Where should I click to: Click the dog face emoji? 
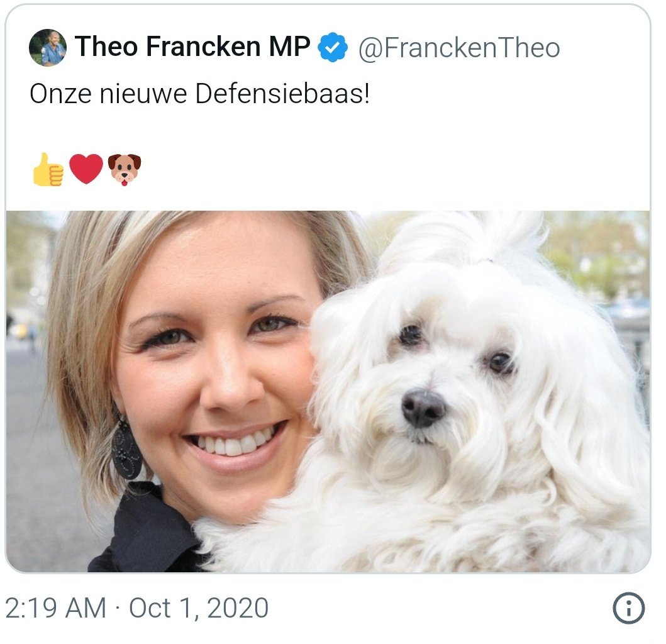pyautogui.click(x=124, y=170)
